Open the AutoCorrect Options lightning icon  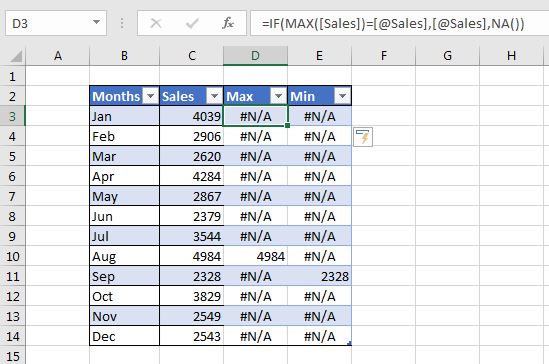pyautogui.click(x=363, y=137)
